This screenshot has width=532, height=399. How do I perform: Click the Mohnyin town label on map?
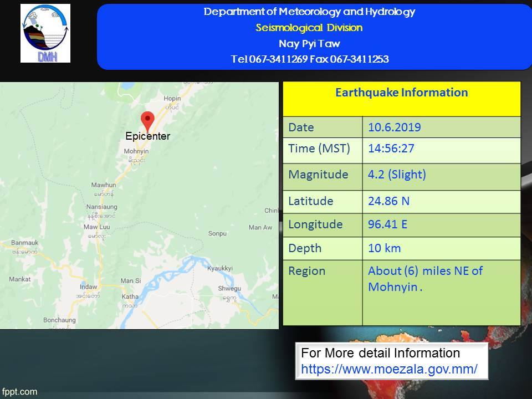pyautogui.click(x=136, y=151)
